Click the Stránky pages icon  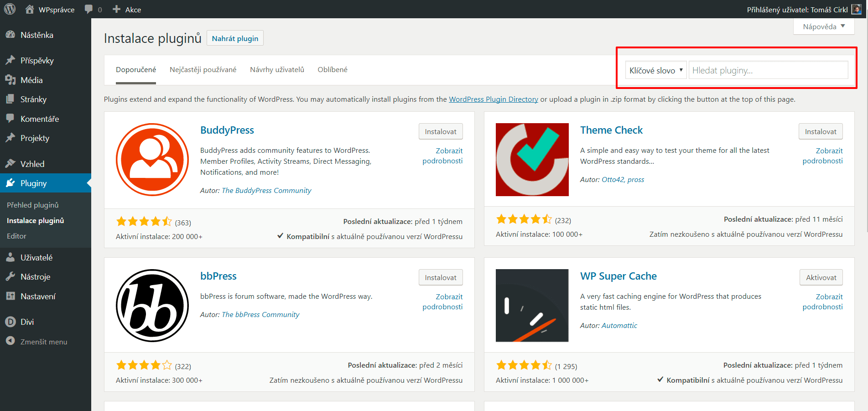pyautogui.click(x=10, y=99)
